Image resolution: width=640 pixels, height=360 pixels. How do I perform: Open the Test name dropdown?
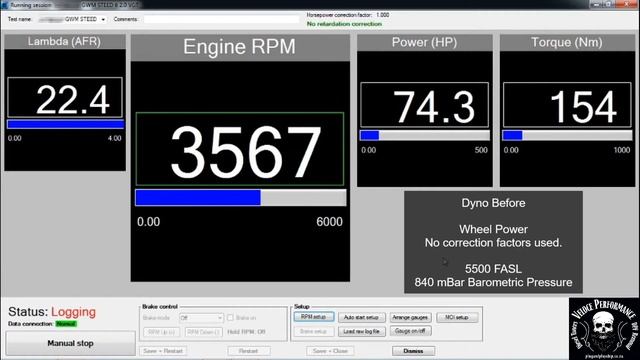click(x=103, y=19)
